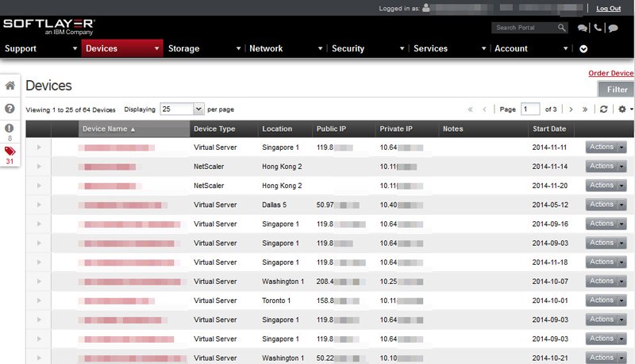Sort by Start Date column header
Screen dimensions: 635x364
[549, 129]
